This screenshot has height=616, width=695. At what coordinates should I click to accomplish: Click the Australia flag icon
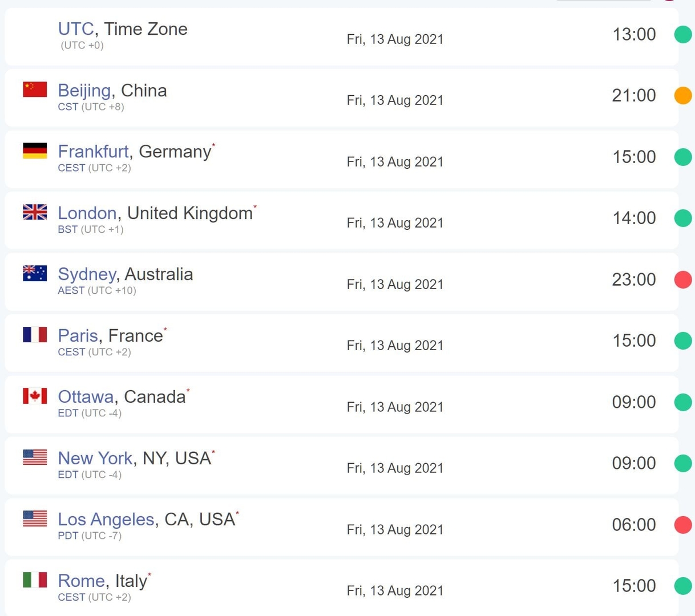coord(35,273)
